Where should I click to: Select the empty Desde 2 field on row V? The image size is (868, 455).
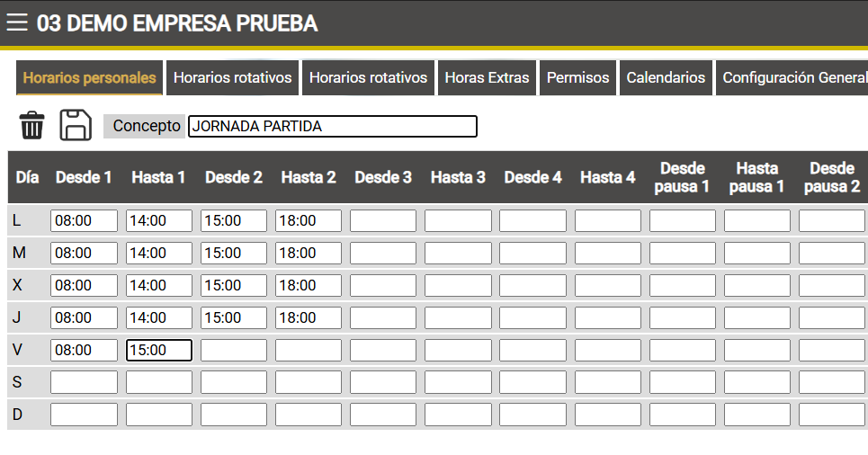234,351
